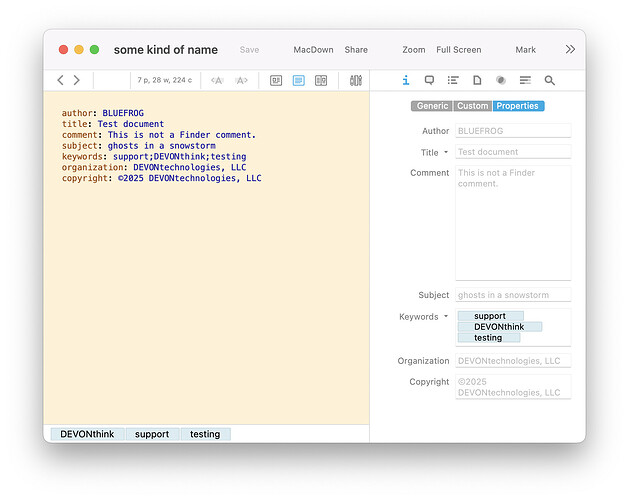Open the Annotations speech bubble inspector
This screenshot has width=629, height=500.
click(x=429, y=80)
